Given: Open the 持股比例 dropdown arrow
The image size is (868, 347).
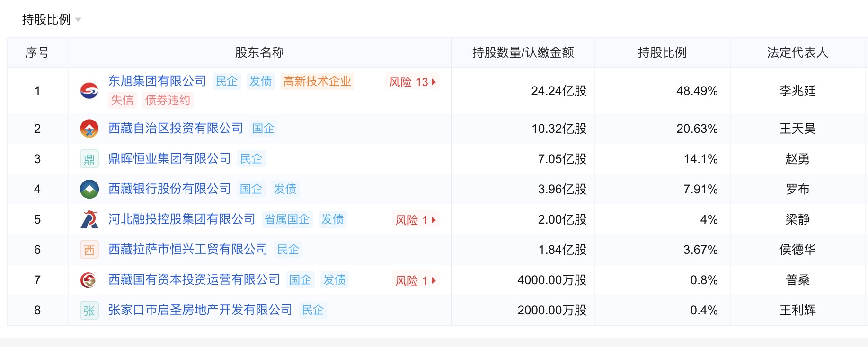Looking at the screenshot, I should click(x=78, y=20).
